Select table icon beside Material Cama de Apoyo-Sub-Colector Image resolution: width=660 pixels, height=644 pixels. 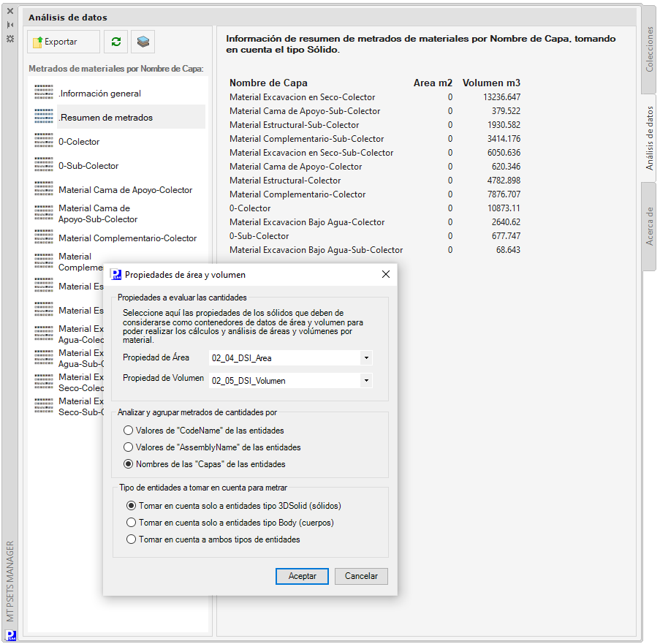[44, 213]
